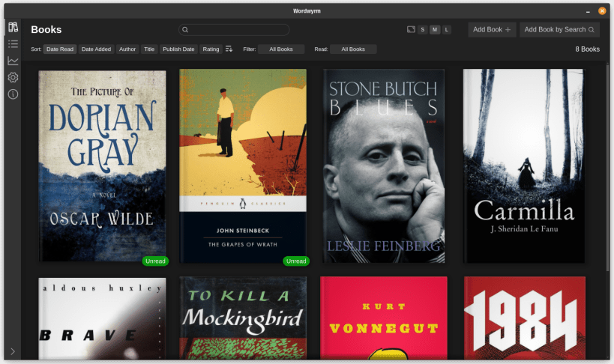
Task: Open the about info icon in sidebar
Action: [x=13, y=94]
